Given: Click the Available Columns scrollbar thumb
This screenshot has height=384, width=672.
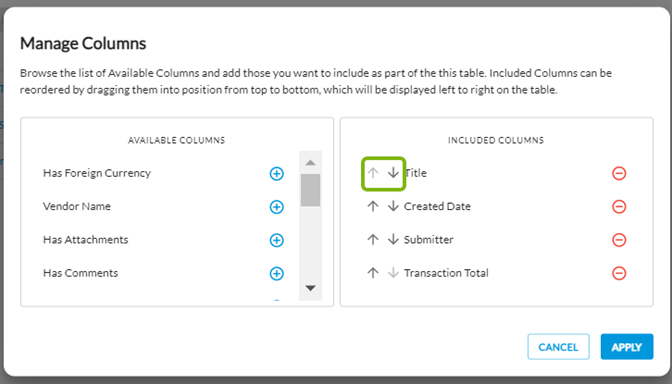Looking at the screenshot, I should (311, 190).
